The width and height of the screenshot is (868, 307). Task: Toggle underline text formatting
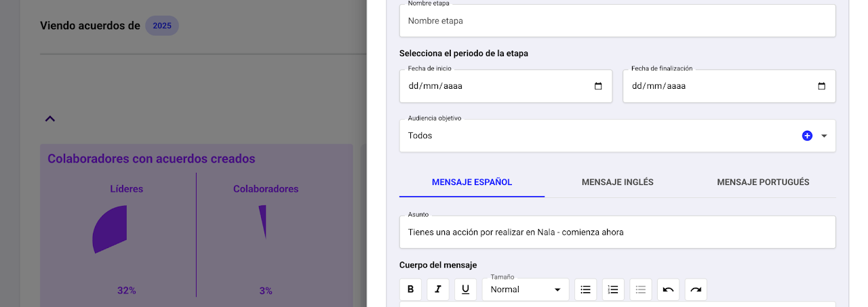(465, 289)
